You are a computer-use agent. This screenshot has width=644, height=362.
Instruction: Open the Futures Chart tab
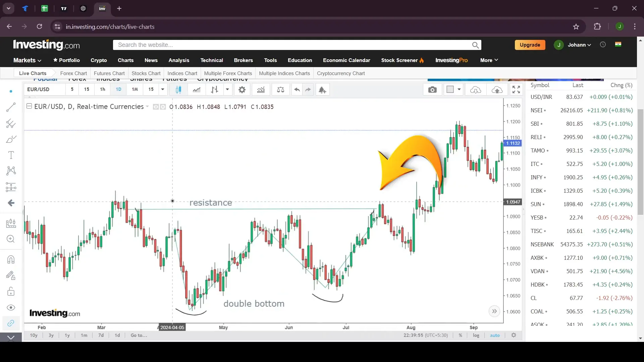[109, 73]
